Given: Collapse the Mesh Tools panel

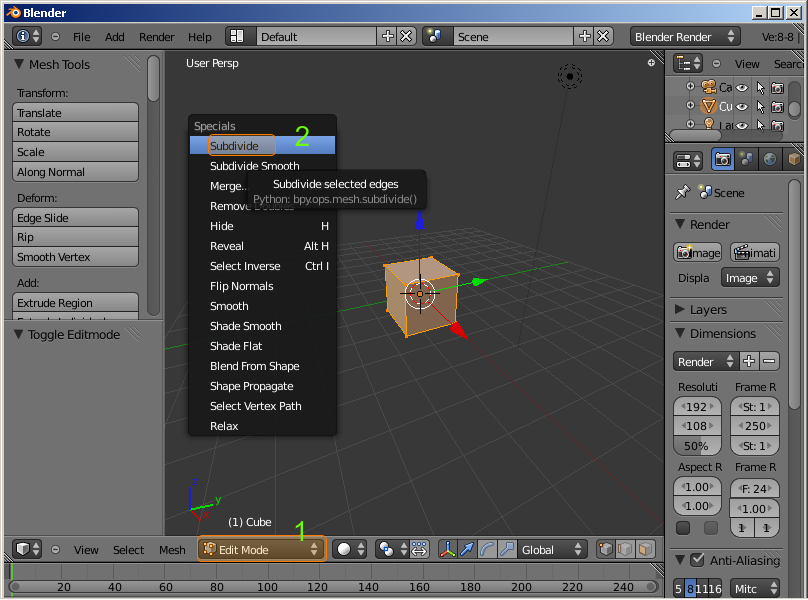Looking at the screenshot, I should [19, 64].
